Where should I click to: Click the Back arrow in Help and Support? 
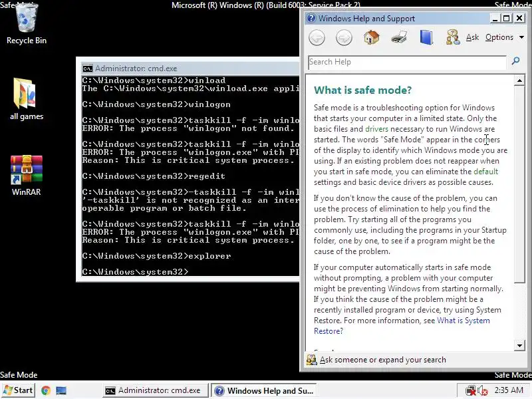click(317, 37)
